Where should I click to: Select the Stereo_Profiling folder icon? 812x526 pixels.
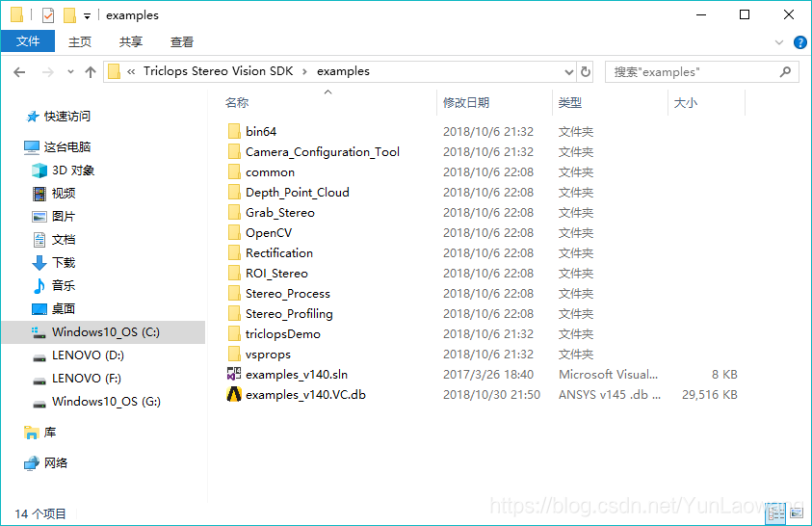(x=234, y=313)
